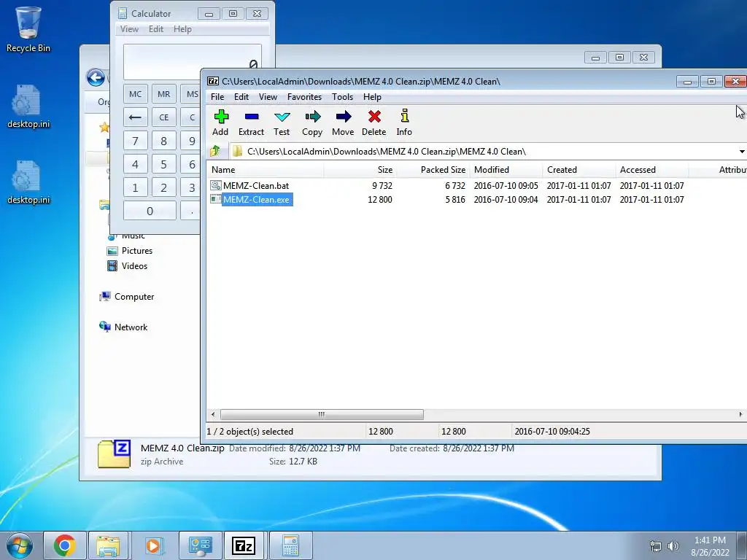This screenshot has height=560, width=747.
Task: Open Calculator's Help menu
Action: [x=182, y=29]
